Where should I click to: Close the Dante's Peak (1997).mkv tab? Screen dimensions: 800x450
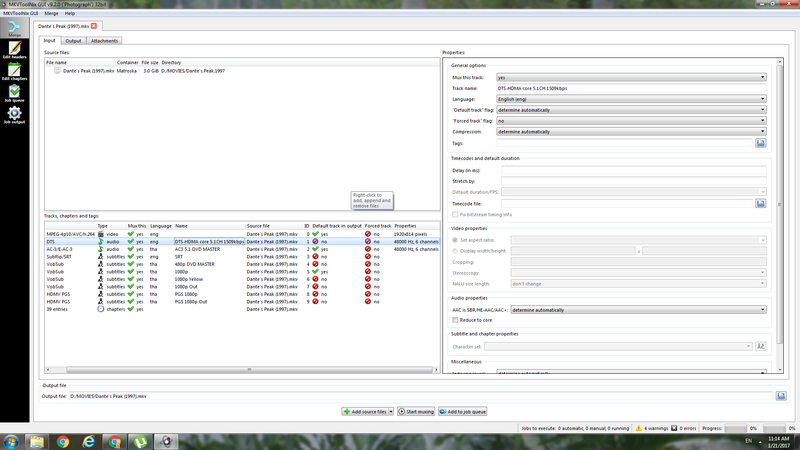point(94,26)
